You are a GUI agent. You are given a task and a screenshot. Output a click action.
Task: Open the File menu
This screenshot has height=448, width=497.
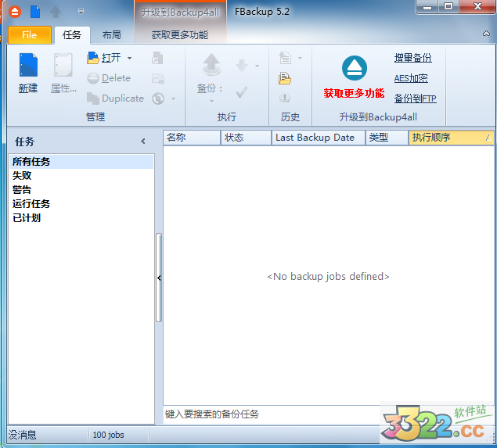(x=29, y=35)
